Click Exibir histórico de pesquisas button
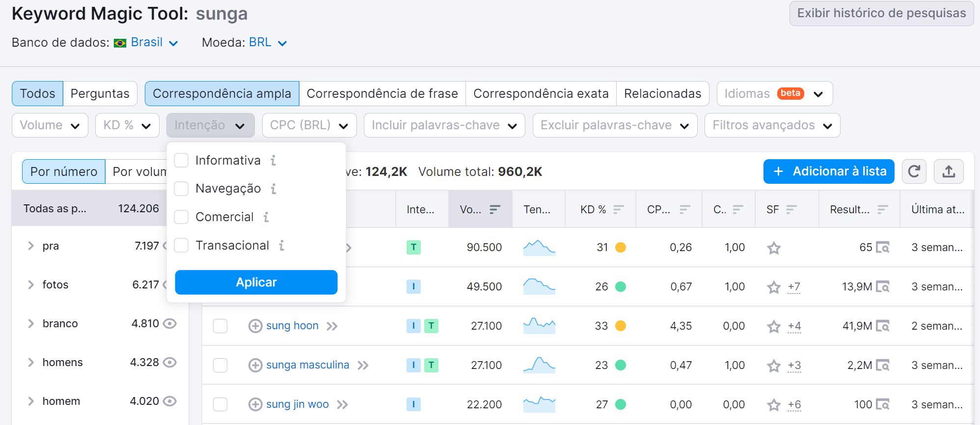This screenshot has height=425, width=980. (881, 13)
